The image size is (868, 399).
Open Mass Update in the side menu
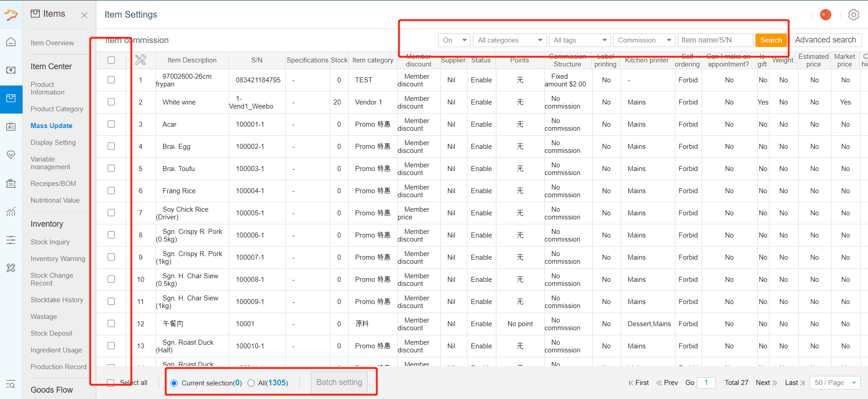(x=52, y=126)
